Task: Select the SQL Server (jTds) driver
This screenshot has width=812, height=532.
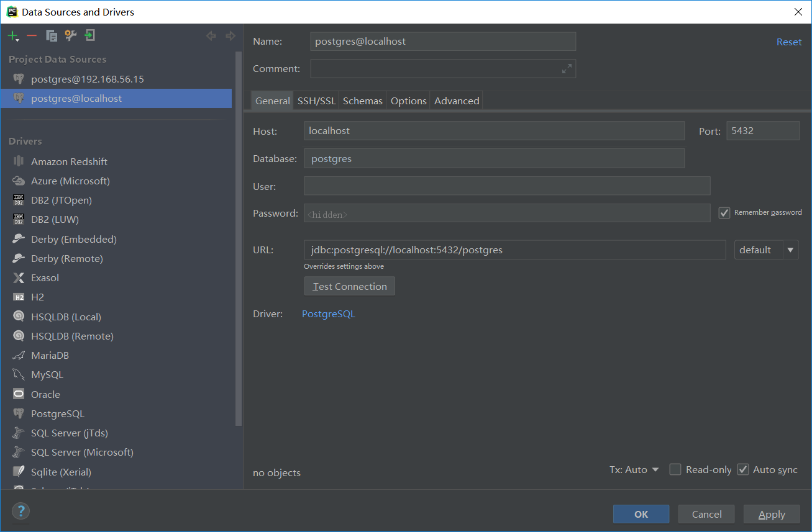Action: pyautogui.click(x=69, y=433)
